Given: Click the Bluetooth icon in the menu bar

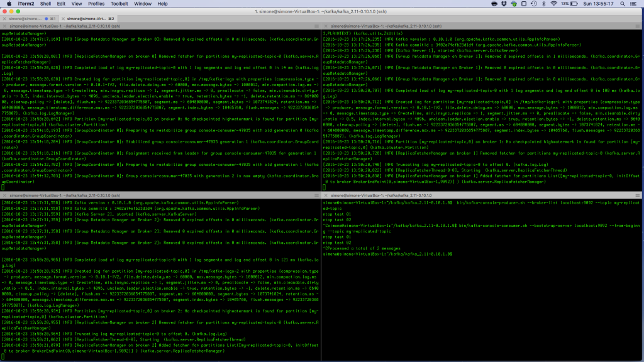Looking at the screenshot, I should click(x=544, y=4).
